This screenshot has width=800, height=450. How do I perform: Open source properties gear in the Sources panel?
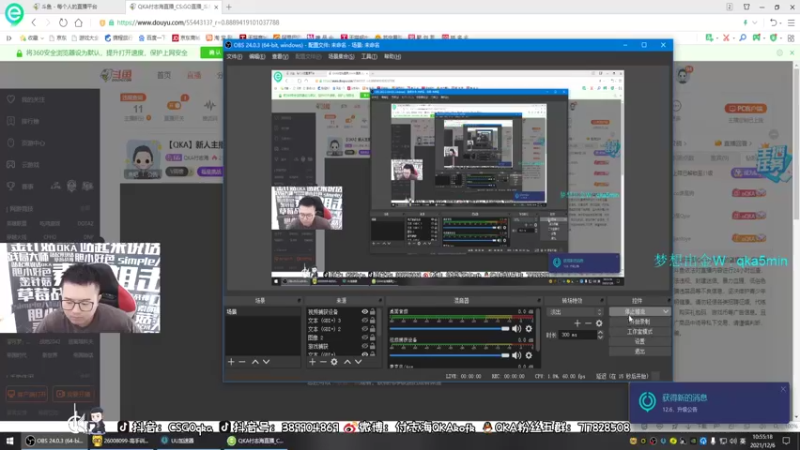[x=334, y=362]
